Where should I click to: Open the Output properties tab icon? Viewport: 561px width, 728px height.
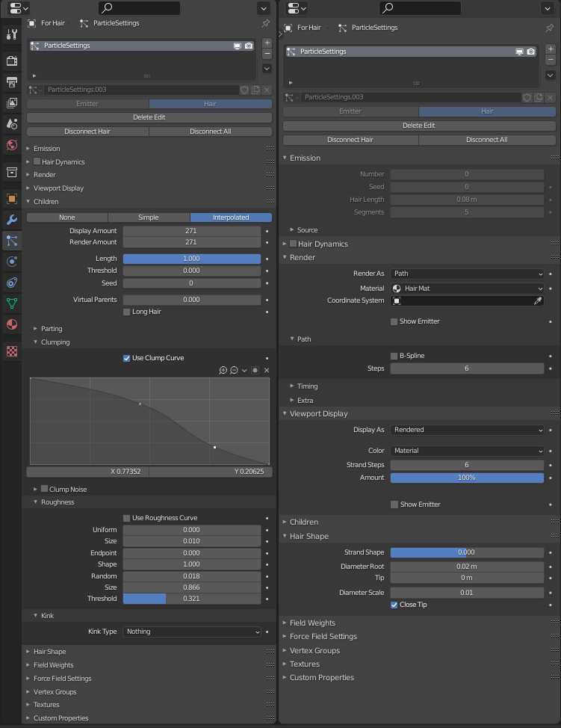[11, 81]
